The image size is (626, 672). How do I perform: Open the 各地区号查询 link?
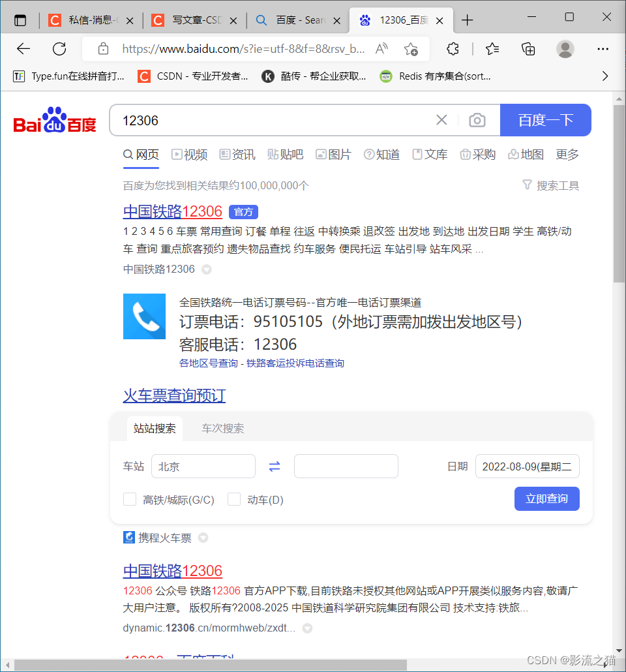(x=208, y=363)
